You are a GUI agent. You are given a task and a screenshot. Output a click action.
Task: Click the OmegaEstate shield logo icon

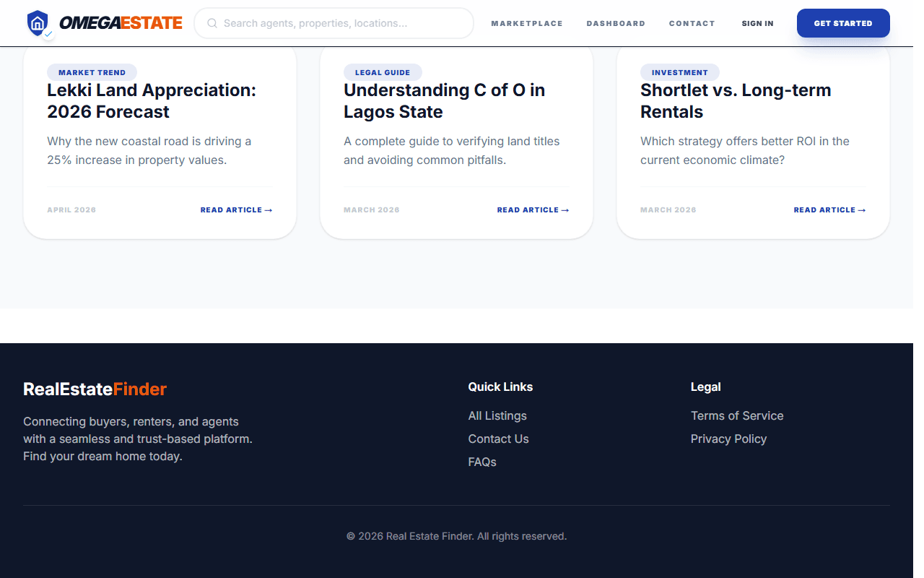(39, 24)
